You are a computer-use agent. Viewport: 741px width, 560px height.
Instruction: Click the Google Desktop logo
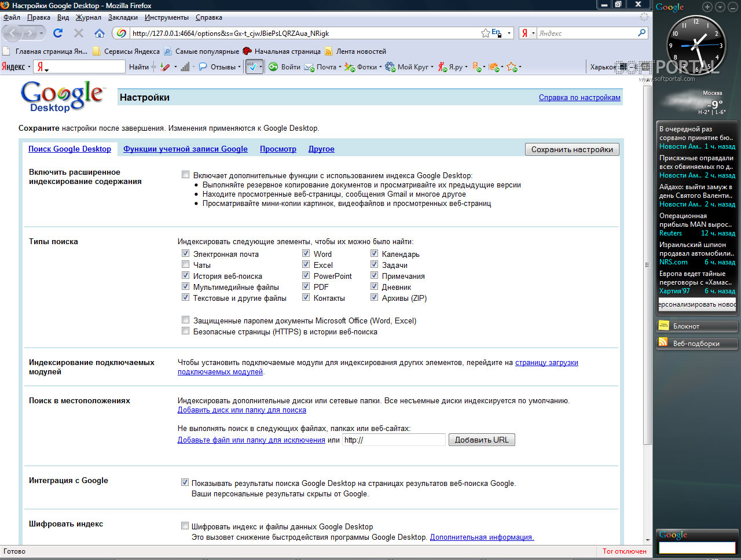[62, 97]
